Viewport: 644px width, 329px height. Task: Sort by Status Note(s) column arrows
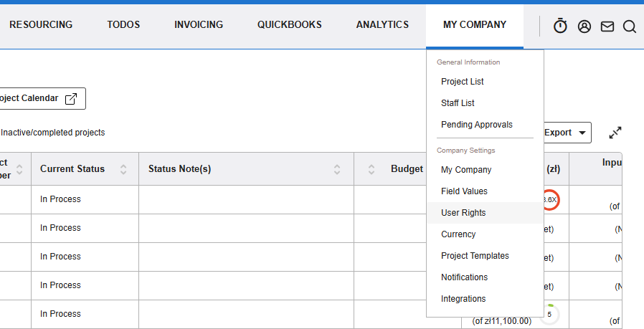(x=337, y=169)
